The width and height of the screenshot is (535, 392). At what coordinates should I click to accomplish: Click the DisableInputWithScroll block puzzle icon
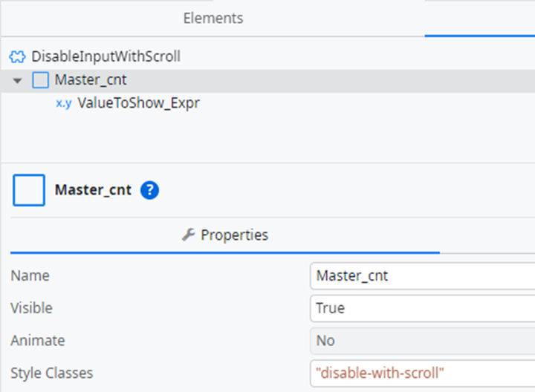pos(17,57)
